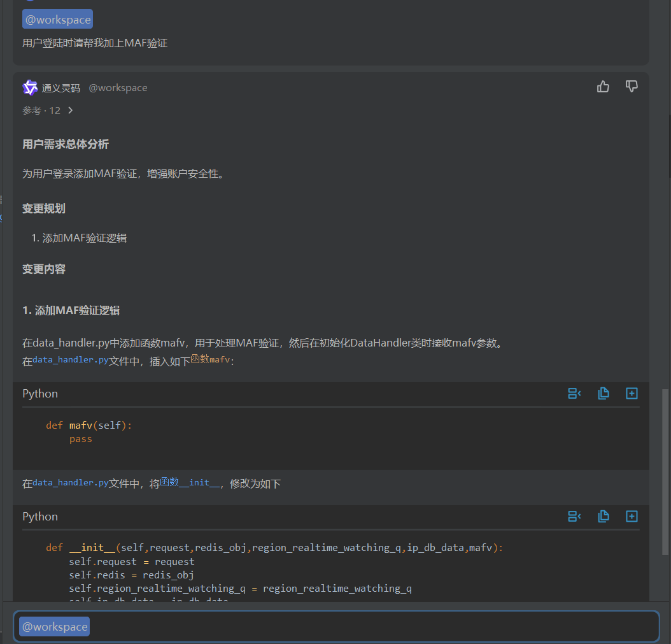Click the @workspace chip in the input box
The width and height of the screenshot is (671, 644).
coord(54,626)
